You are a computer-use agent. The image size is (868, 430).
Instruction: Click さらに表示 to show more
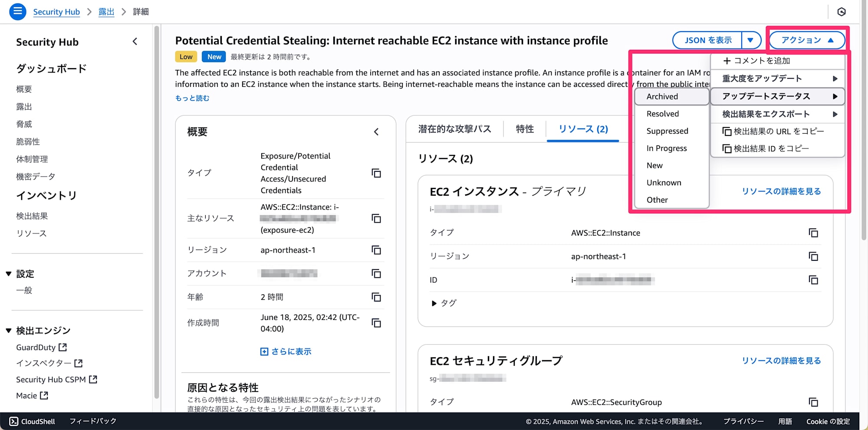point(286,351)
